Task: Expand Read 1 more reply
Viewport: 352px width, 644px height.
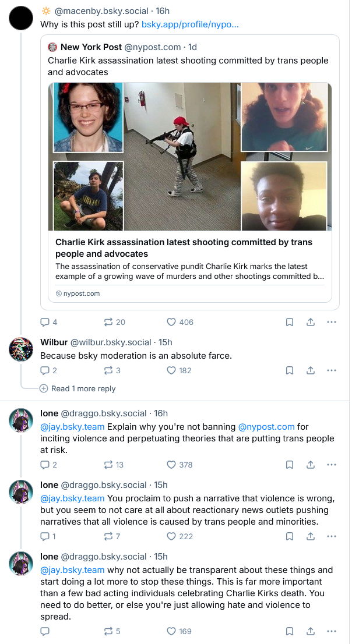Action: pos(83,388)
